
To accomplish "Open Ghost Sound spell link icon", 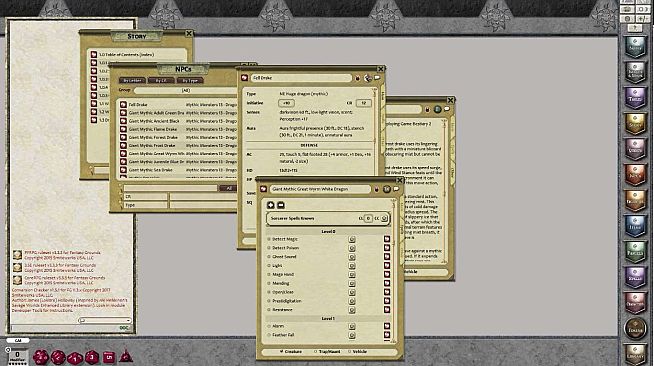I will pyautogui.click(x=387, y=257).
